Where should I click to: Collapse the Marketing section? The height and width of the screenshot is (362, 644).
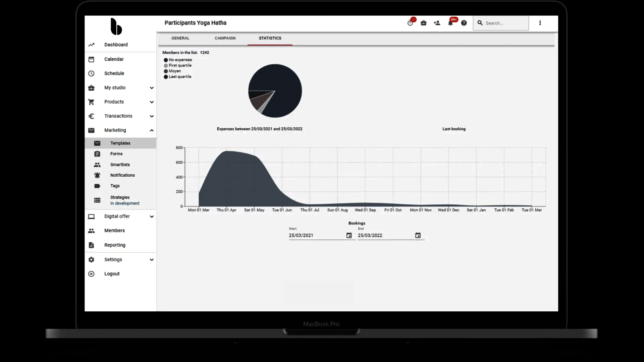pos(151,130)
